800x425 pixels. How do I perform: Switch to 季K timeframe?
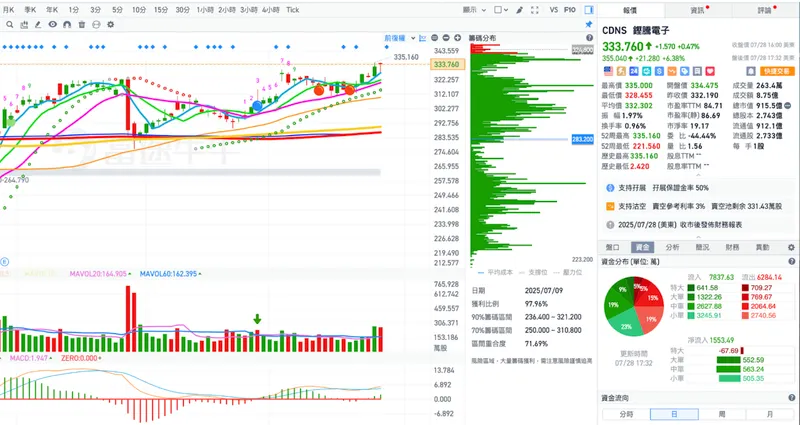pos(30,10)
